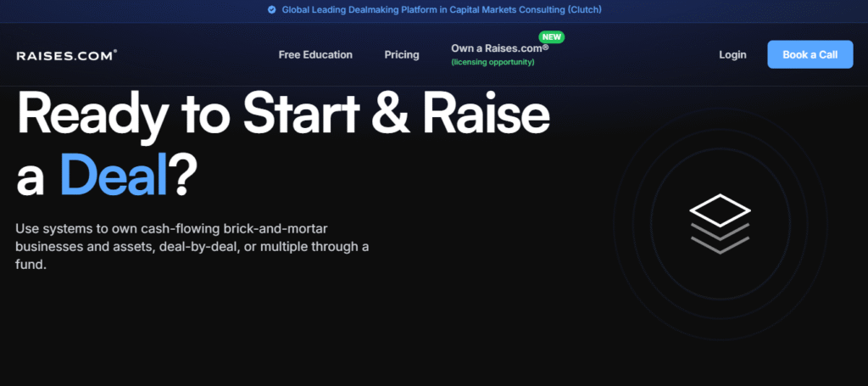Click the blue verified checkmark badge icon

tap(271, 10)
